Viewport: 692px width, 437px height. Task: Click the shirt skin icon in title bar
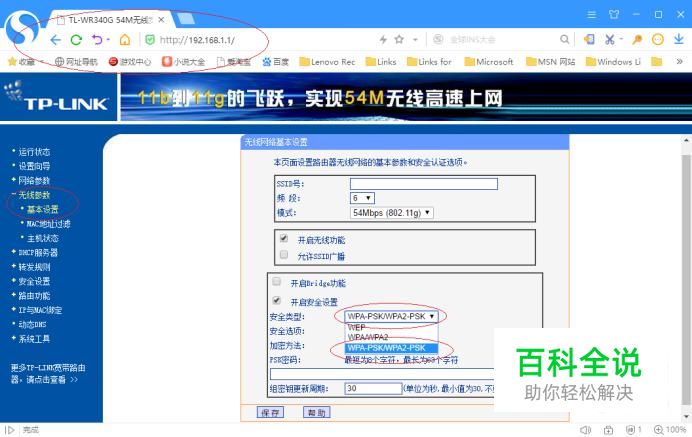pyautogui.click(x=614, y=15)
